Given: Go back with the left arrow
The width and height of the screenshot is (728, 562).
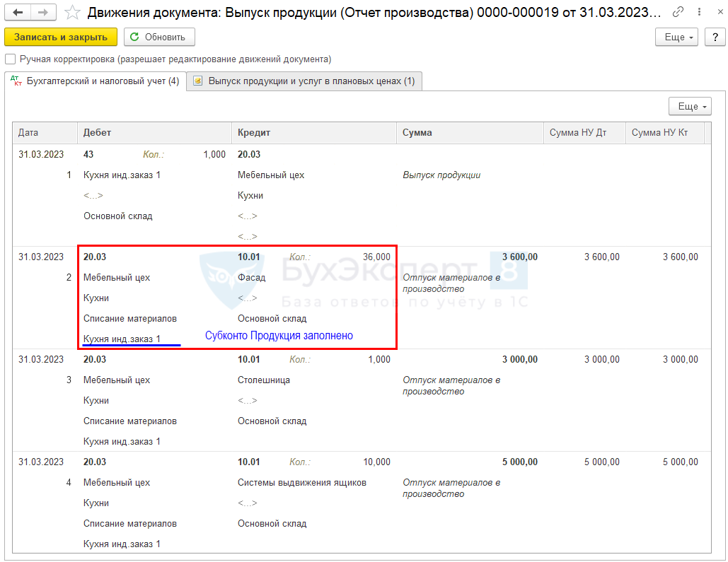Looking at the screenshot, I should [x=18, y=12].
